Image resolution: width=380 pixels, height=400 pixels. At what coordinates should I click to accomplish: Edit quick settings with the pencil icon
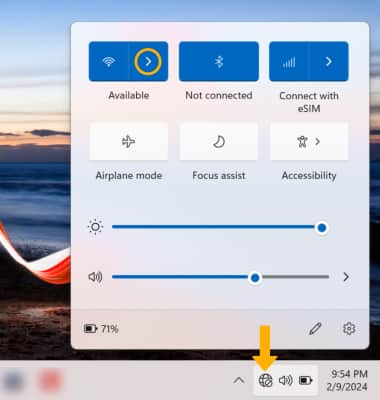[x=315, y=329]
